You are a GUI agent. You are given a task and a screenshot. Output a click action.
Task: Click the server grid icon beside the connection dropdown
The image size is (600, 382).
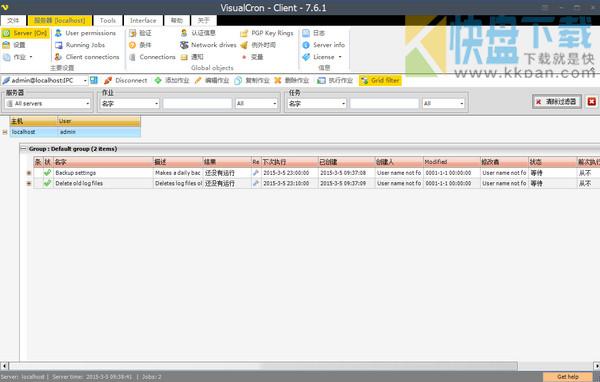[x=94, y=80]
